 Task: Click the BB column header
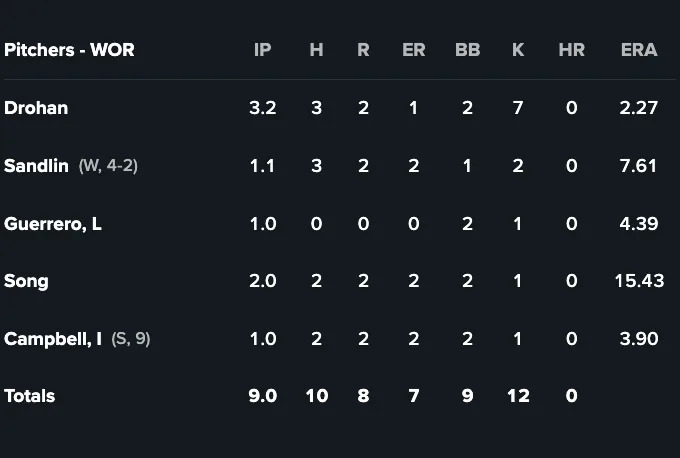(x=467, y=50)
